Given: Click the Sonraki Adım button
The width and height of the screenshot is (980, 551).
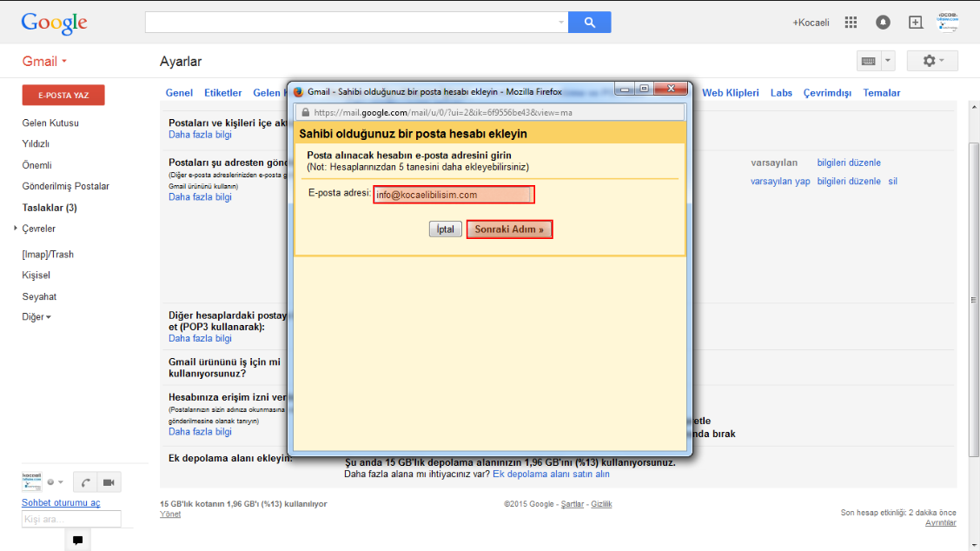Looking at the screenshot, I should 509,229.
